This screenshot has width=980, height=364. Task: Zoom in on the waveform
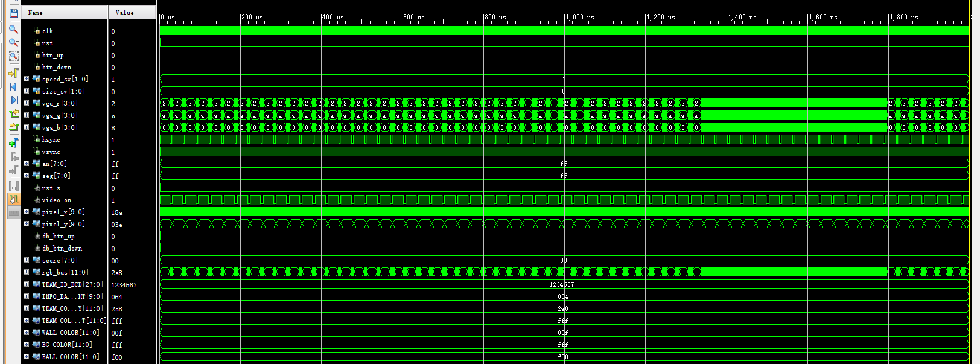coord(13,28)
